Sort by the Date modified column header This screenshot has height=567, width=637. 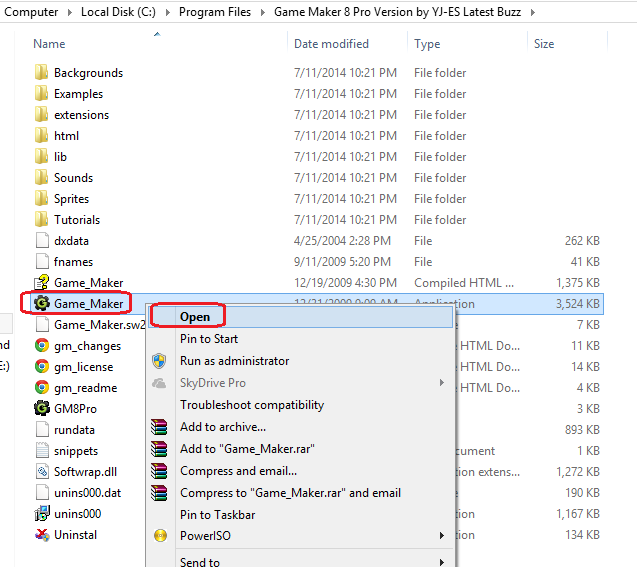click(x=331, y=43)
